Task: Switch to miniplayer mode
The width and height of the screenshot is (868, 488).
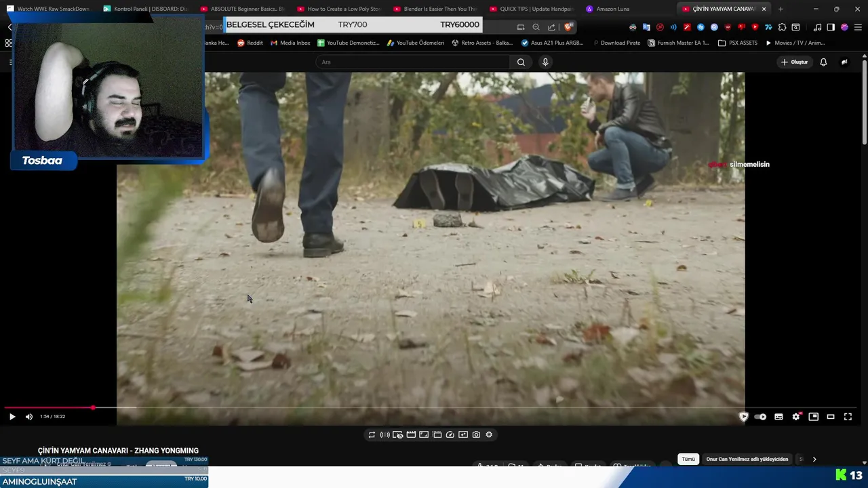Action: [814, 417]
